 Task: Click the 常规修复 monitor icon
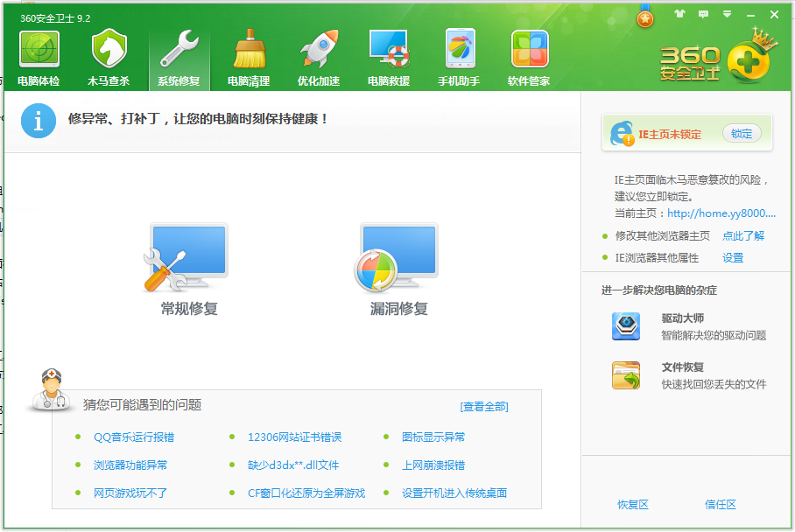coord(186,257)
